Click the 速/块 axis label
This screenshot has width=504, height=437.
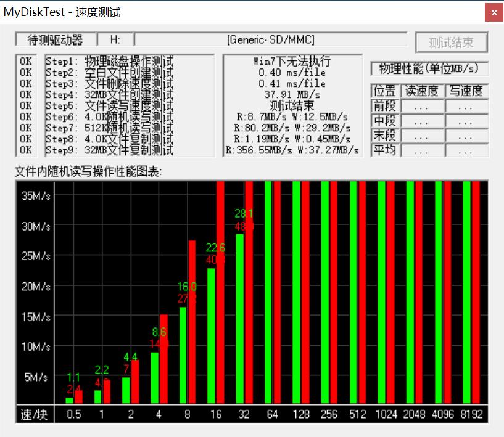[34, 414]
